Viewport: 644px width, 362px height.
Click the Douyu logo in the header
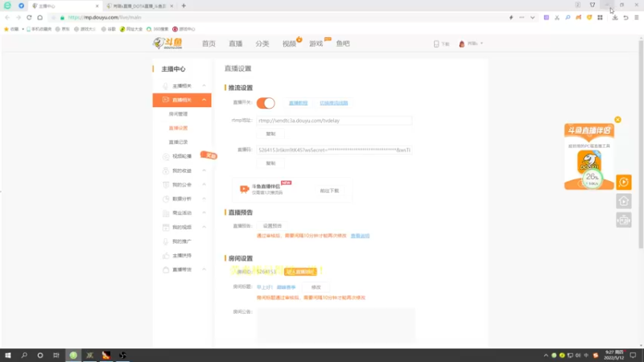(167, 43)
